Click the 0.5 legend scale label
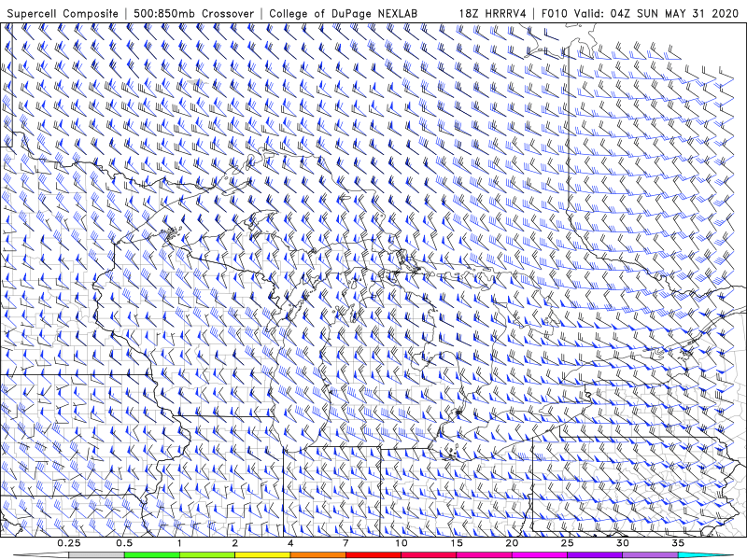747x560 pixels. pyautogui.click(x=124, y=543)
